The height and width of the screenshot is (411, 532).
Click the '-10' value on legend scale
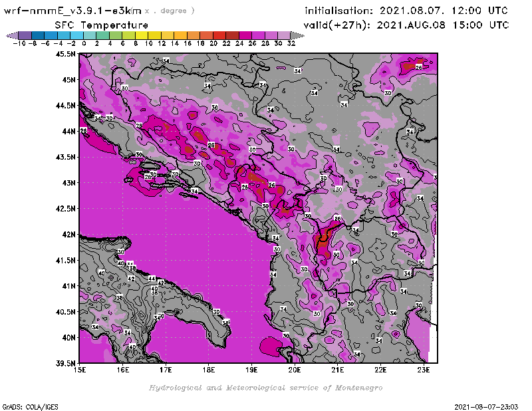(x=19, y=43)
